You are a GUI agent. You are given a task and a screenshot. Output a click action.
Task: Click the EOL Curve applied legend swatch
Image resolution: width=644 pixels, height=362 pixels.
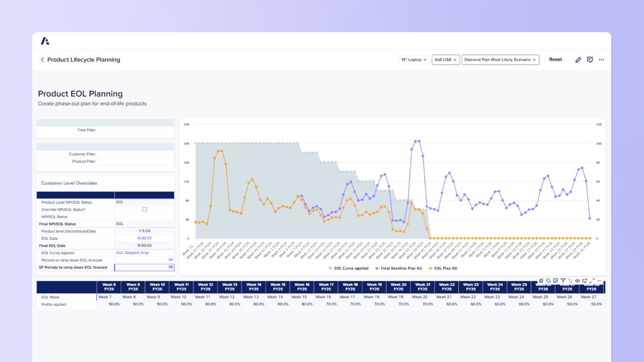[330, 268]
